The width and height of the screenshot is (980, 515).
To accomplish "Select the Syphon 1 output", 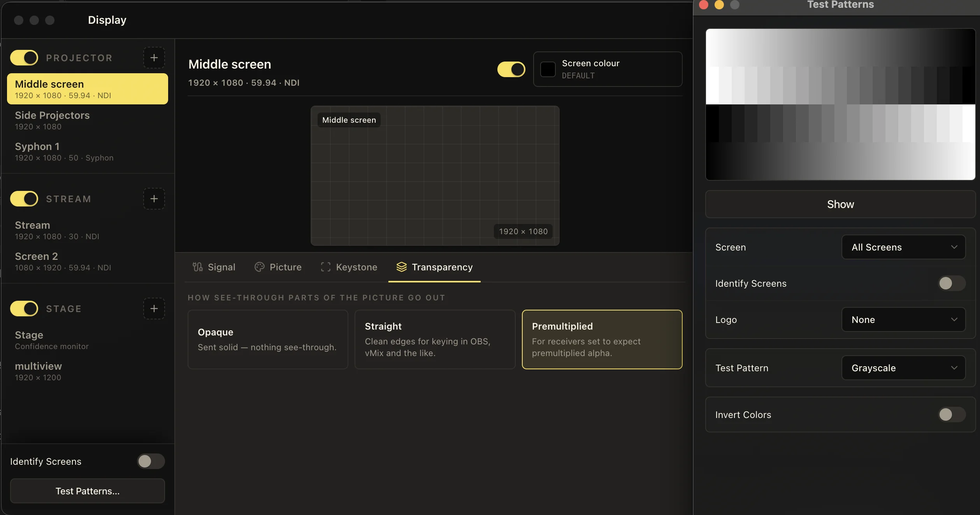I will [88, 151].
